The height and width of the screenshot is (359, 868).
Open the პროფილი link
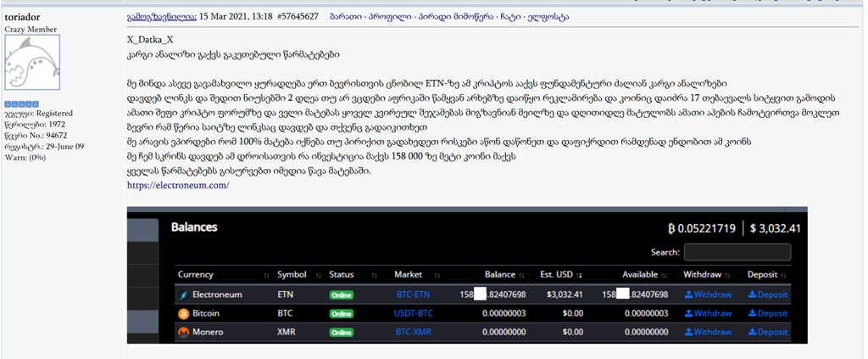pos(388,17)
